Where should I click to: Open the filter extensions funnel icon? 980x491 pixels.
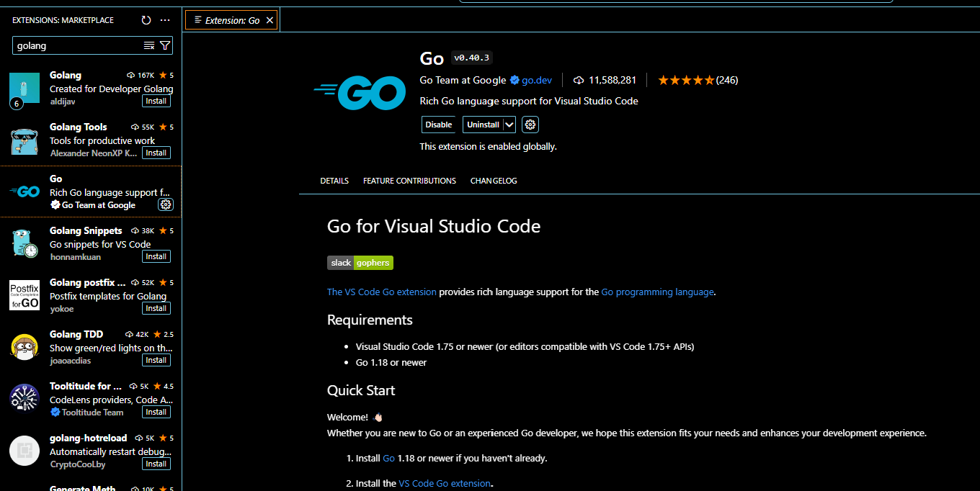point(165,45)
